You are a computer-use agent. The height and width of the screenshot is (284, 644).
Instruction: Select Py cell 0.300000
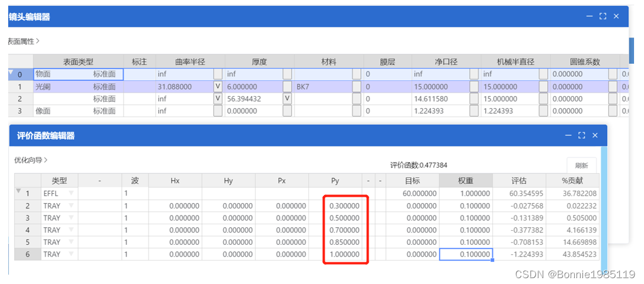[x=335, y=206]
